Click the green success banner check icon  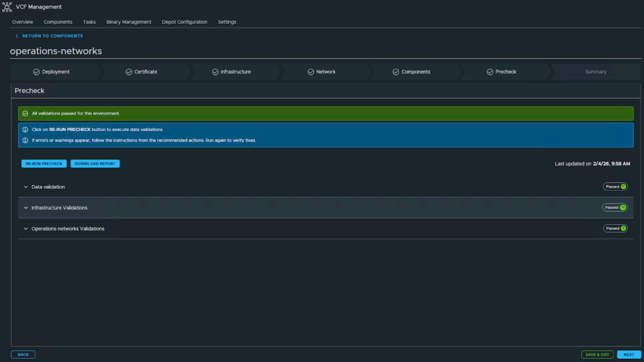pyautogui.click(x=25, y=113)
